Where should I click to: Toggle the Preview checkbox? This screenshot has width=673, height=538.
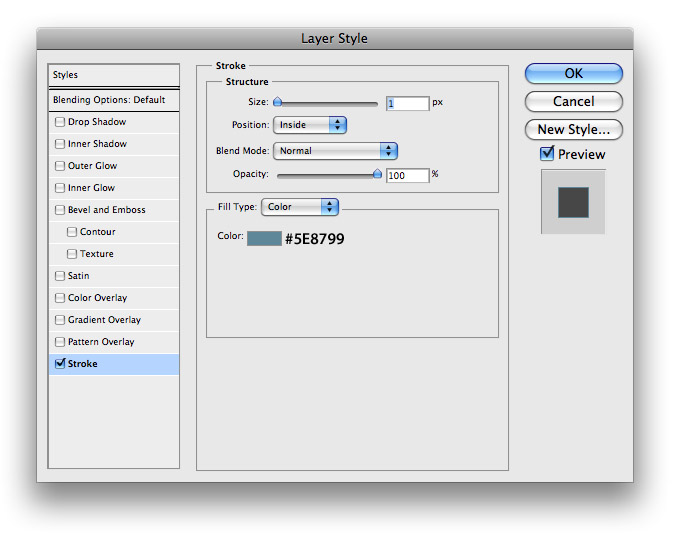point(547,153)
